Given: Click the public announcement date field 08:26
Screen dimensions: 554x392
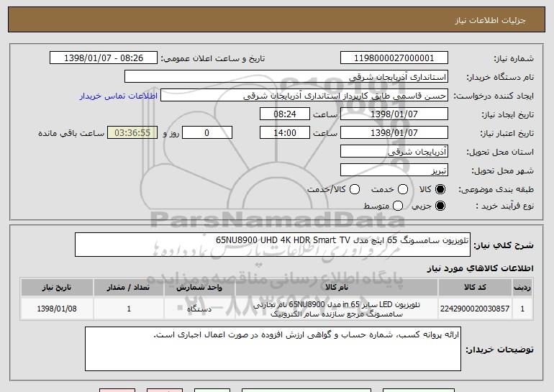Looking at the screenshot, I should click(x=104, y=58).
